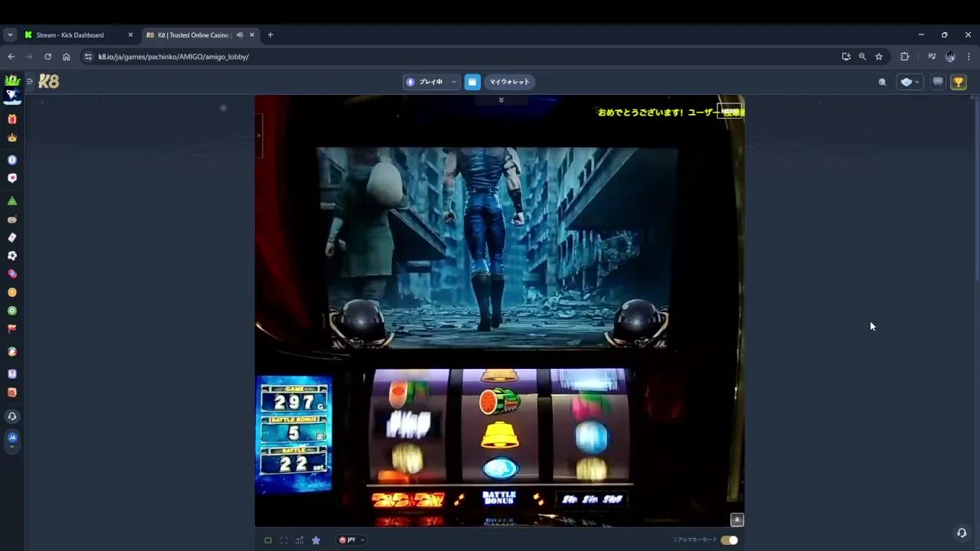The image size is (980, 551).
Task: Open the JA language selector in sidebar
Action: [x=11, y=440]
